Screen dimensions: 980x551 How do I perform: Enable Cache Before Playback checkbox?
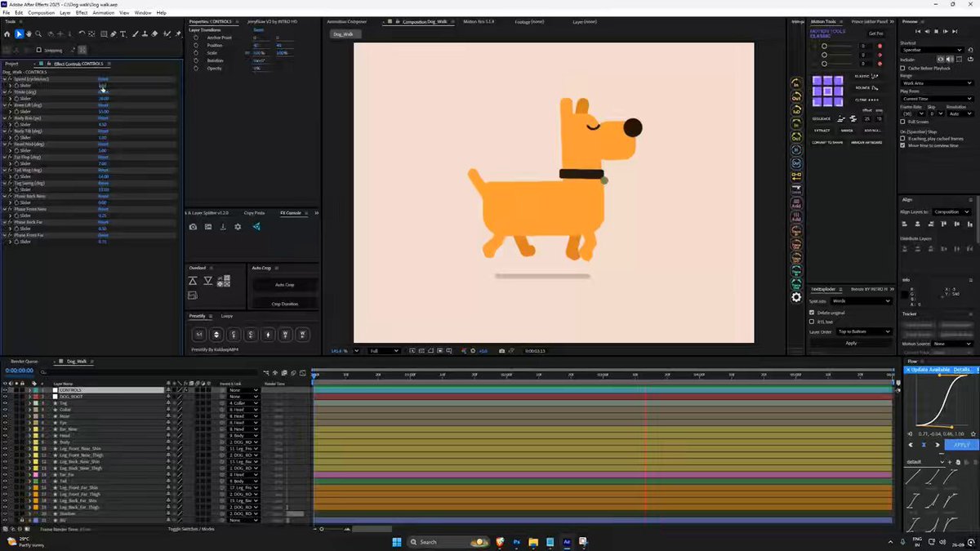coord(902,69)
